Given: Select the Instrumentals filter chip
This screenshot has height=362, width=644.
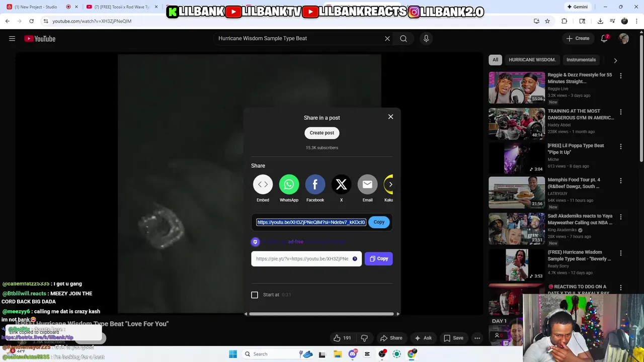Looking at the screenshot, I should pos(581,60).
